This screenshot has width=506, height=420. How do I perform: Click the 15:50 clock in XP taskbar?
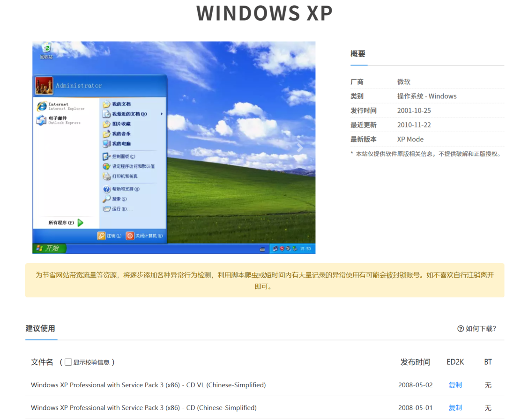[x=305, y=249]
